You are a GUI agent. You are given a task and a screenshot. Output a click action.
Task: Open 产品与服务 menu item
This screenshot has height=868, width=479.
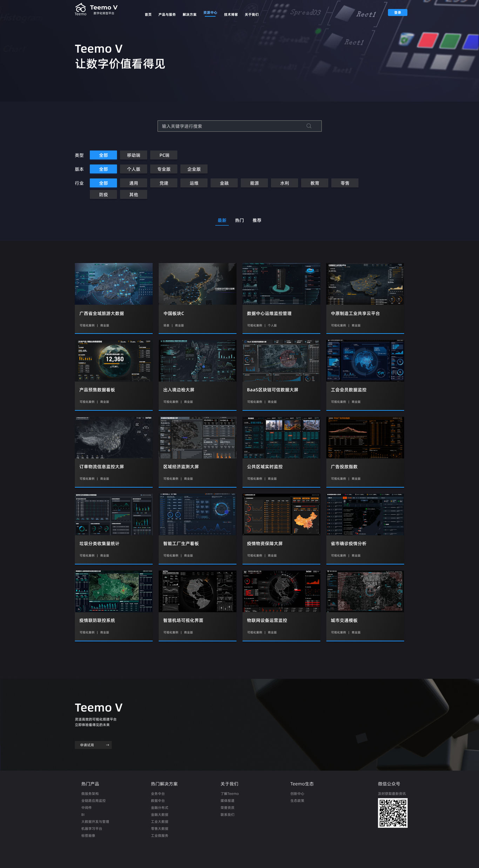(x=167, y=14)
